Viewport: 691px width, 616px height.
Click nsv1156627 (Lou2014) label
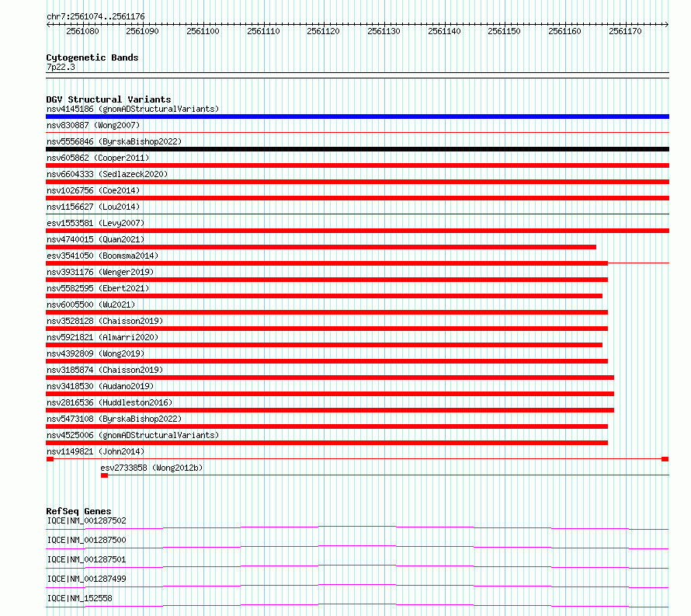tap(93, 207)
